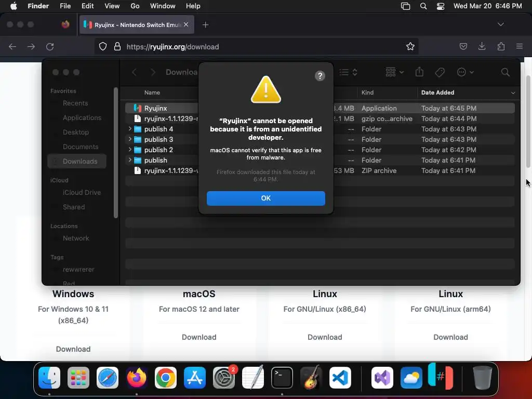Launch Google Chrome from the Dock

[x=166, y=378]
